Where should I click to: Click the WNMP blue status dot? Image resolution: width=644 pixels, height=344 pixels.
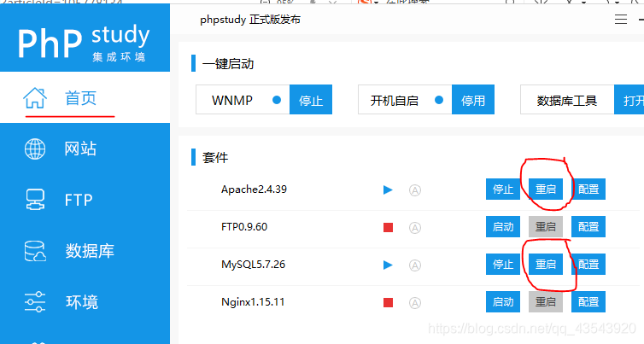pos(277,100)
